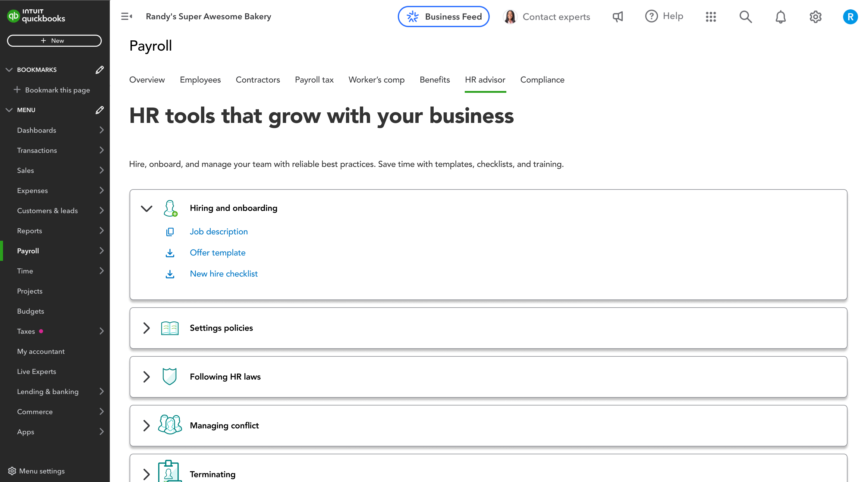The image size is (868, 482).
Task: Click the New button
Action: coord(54,40)
